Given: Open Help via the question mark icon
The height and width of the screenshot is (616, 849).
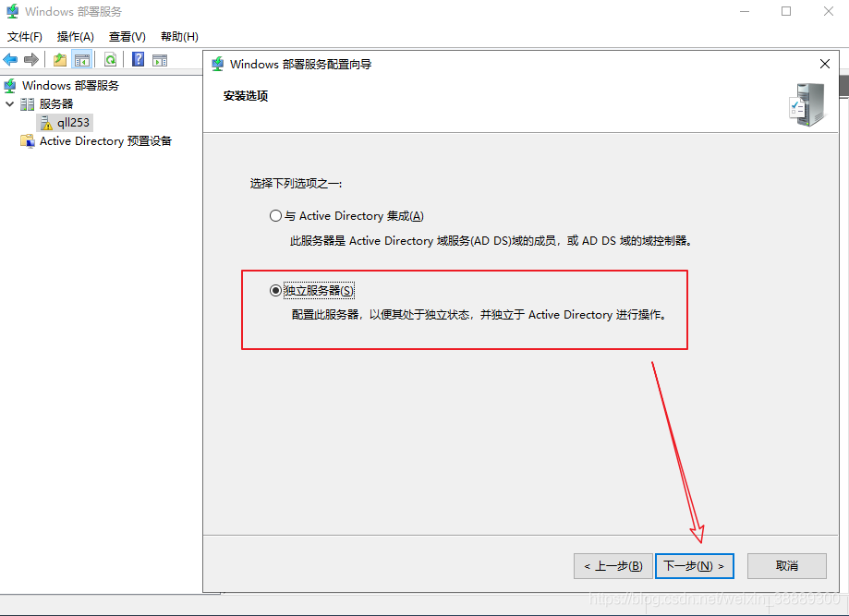Looking at the screenshot, I should pos(138,60).
